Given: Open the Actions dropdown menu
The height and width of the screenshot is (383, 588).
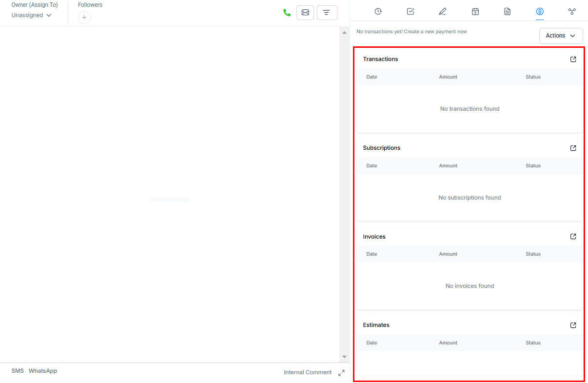Looking at the screenshot, I should click(561, 36).
